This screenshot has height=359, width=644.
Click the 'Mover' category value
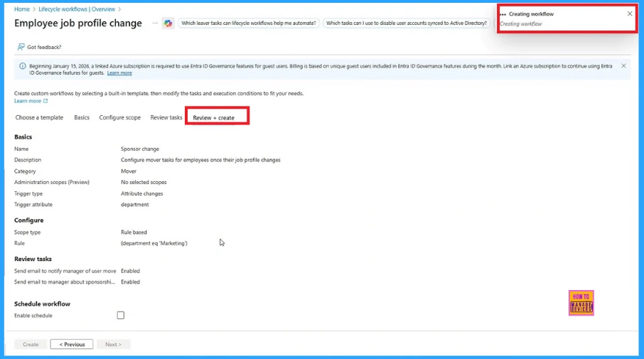point(129,171)
